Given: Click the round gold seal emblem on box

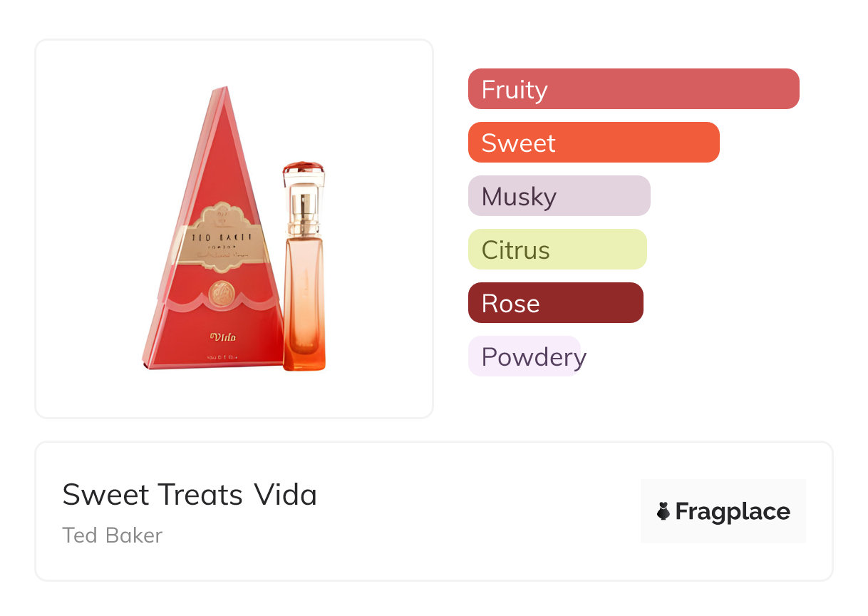Looking at the screenshot, I should coord(222,294).
